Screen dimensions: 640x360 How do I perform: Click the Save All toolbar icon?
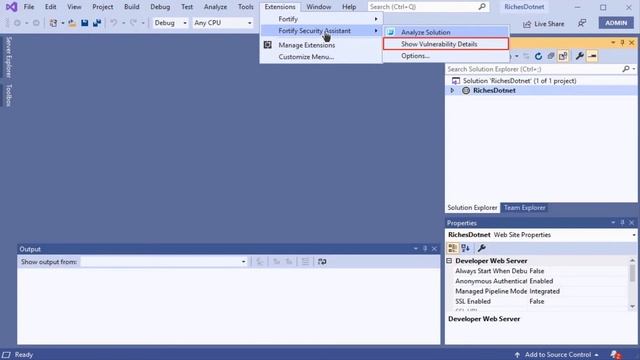click(x=97, y=23)
